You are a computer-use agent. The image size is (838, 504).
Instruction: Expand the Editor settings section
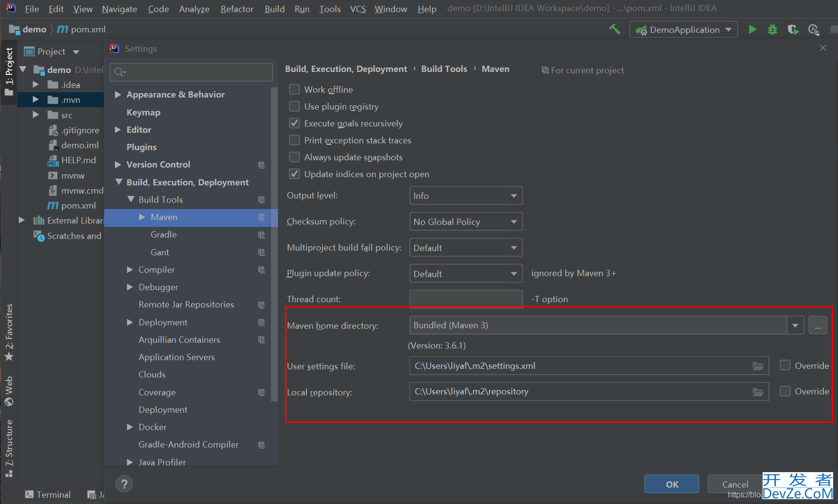pyautogui.click(x=118, y=129)
